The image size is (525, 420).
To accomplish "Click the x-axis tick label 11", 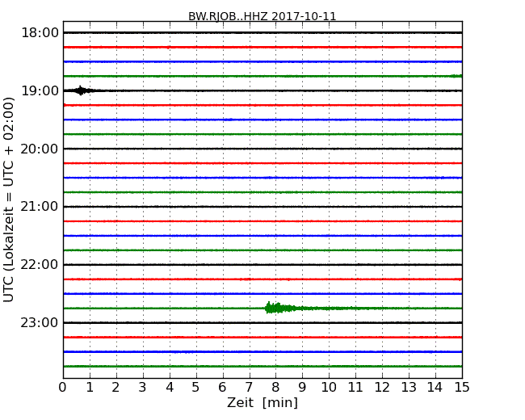I will coord(355,388).
